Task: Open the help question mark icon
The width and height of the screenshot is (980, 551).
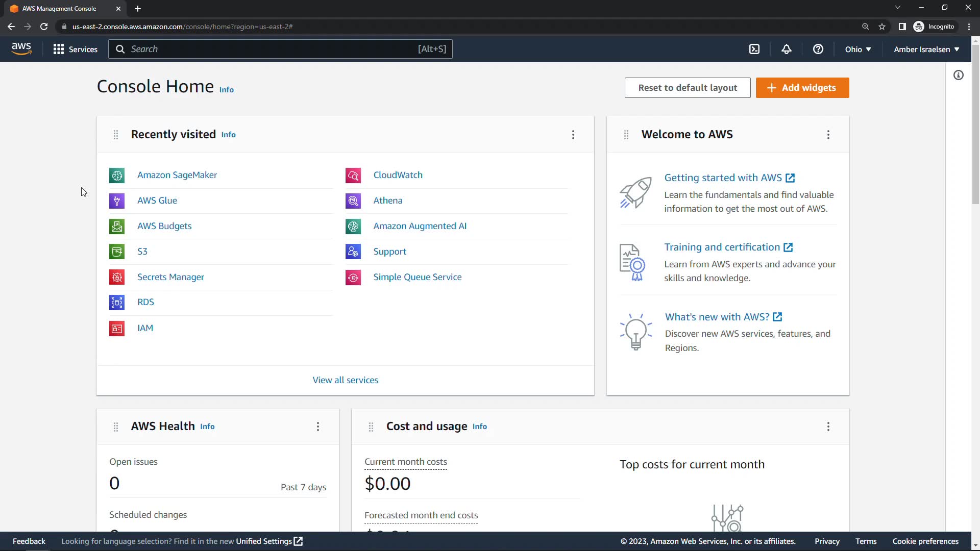Action: point(818,49)
